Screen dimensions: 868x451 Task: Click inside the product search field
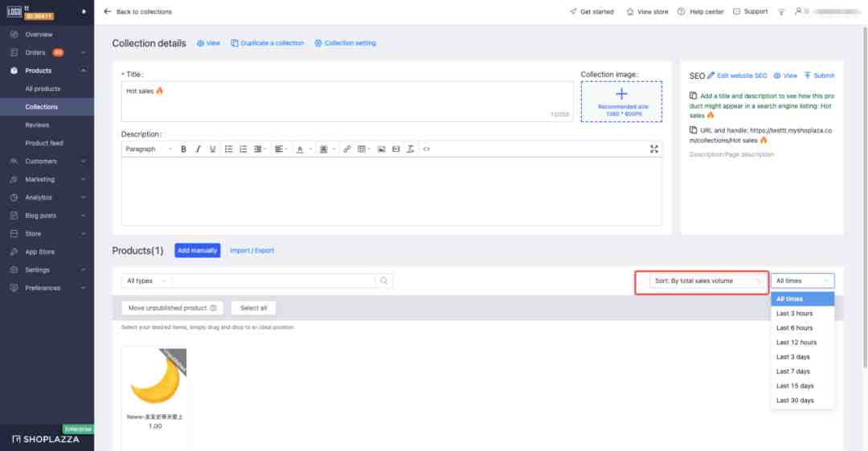tap(273, 281)
